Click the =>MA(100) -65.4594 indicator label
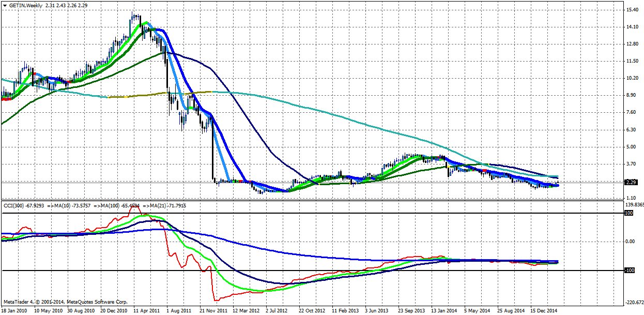644x315 pixels. [117, 206]
